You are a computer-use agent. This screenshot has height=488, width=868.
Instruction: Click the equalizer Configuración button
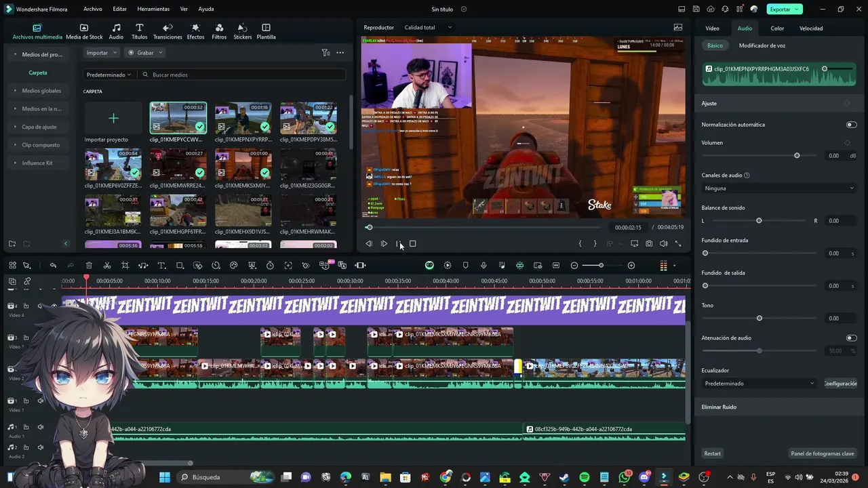tap(841, 383)
